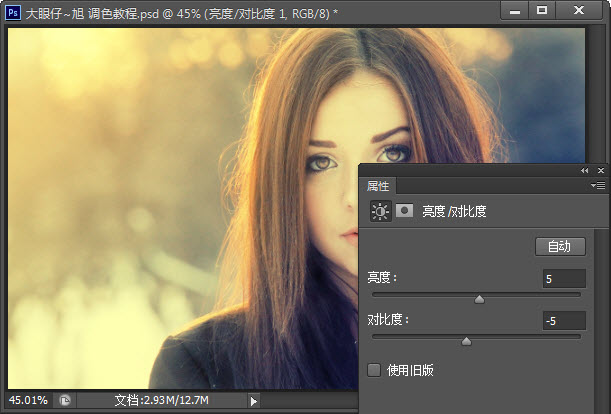Maximize the document window
The image size is (611, 414).
click(x=541, y=10)
